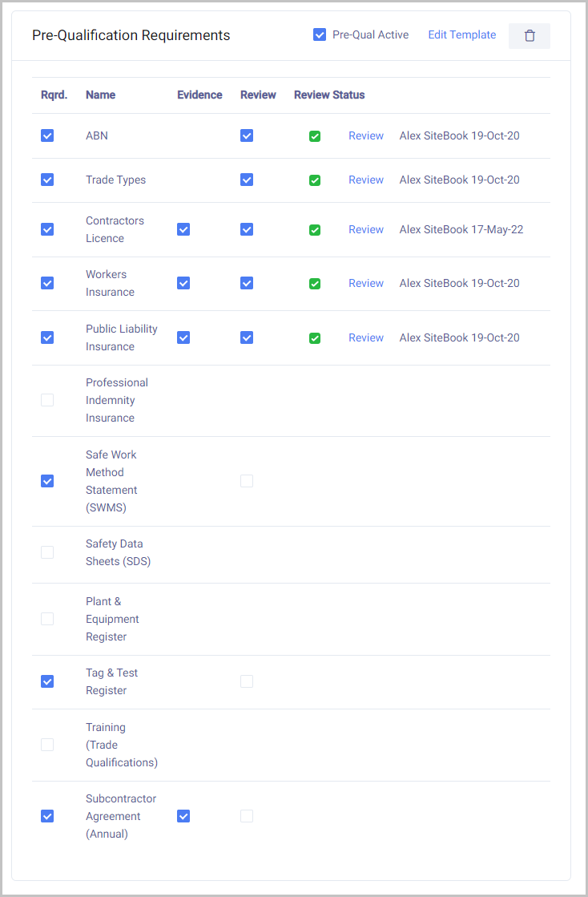
Task: Enable Review for Tag & Test Register
Action: [247, 681]
